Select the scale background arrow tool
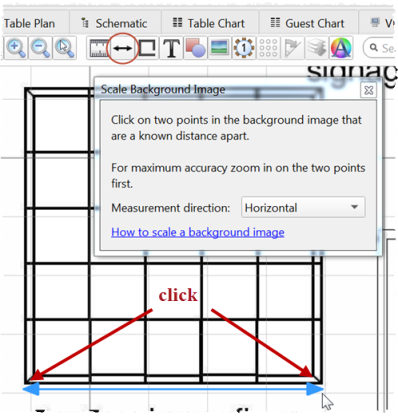Viewport: 398px width, 416px height. pyautogui.click(x=122, y=48)
